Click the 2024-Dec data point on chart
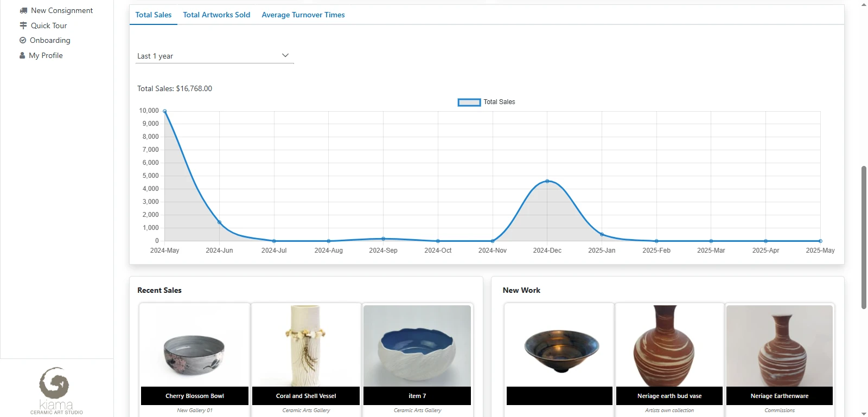The height and width of the screenshot is (417, 868). [x=547, y=181]
